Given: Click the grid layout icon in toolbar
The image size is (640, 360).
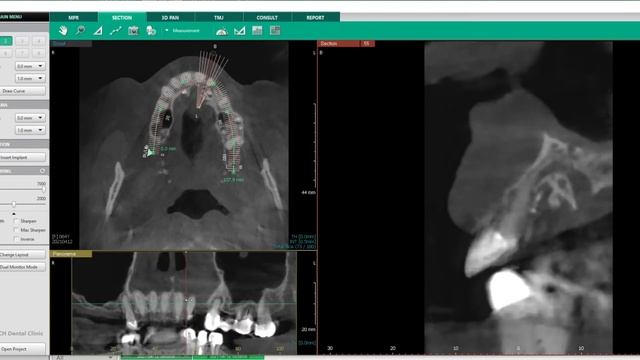Looking at the screenshot, I should 275,31.
